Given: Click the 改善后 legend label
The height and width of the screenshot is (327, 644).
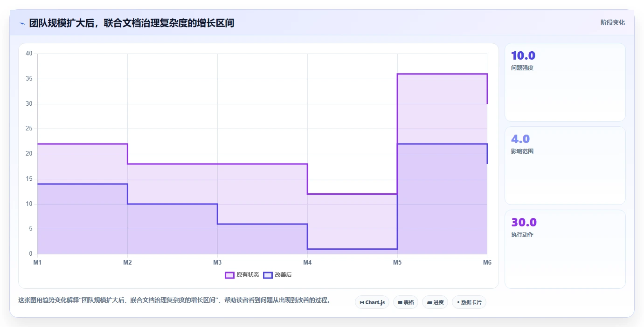Looking at the screenshot, I should 283,275.
